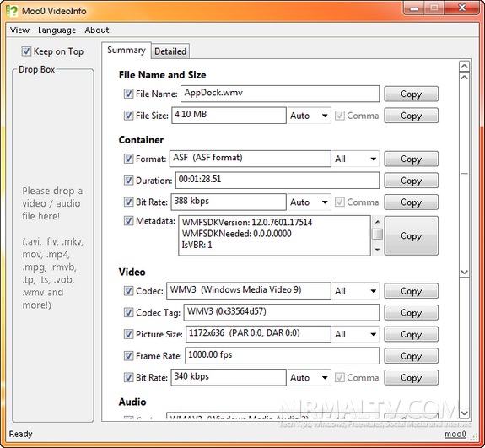Open the moo0 website link
485x448 pixels.
[455, 434]
